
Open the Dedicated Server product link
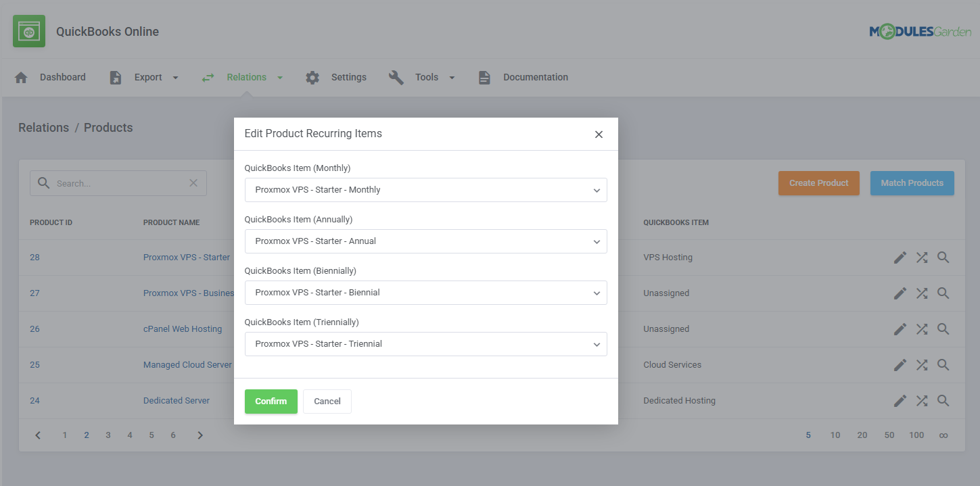(177, 401)
